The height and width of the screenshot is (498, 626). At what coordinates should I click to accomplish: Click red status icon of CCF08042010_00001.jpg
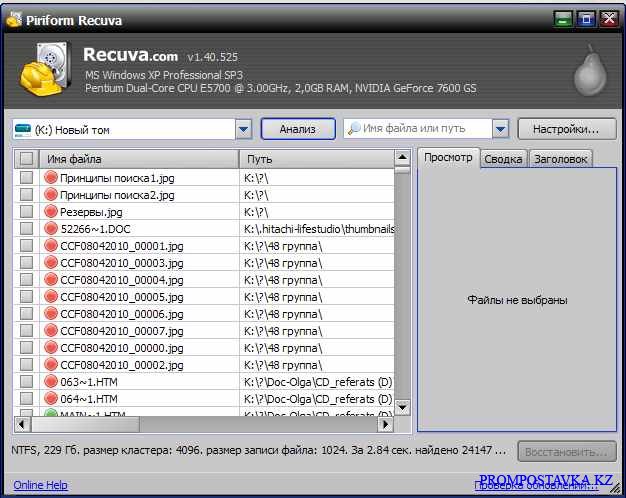(51, 245)
